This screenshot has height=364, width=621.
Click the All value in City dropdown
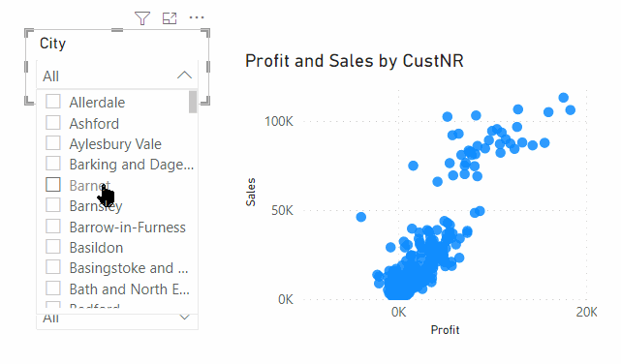[50, 76]
